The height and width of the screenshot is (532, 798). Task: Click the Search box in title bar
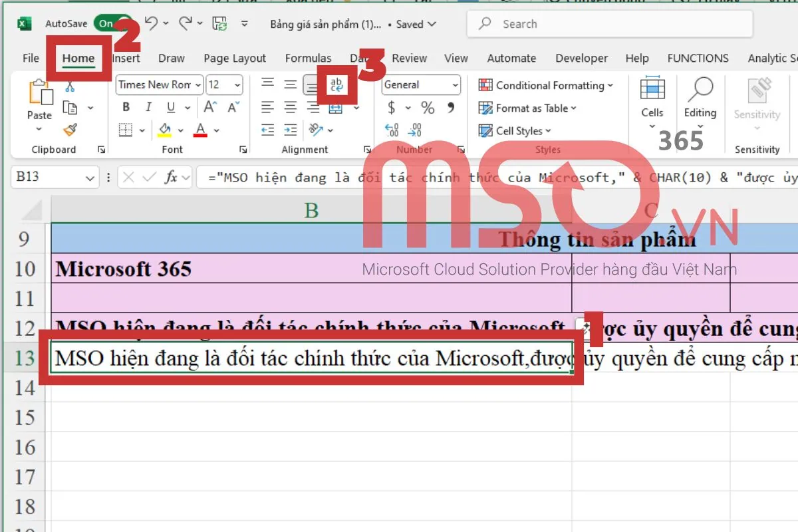[x=610, y=24]
